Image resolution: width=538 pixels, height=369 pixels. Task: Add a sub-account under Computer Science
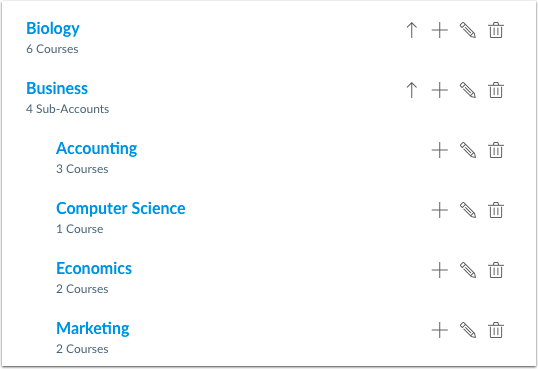(440, 210)
